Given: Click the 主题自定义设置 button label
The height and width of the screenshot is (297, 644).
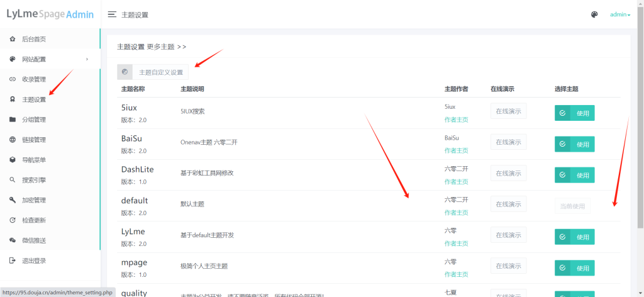Looking at the screenshot, I should [161, 72].
